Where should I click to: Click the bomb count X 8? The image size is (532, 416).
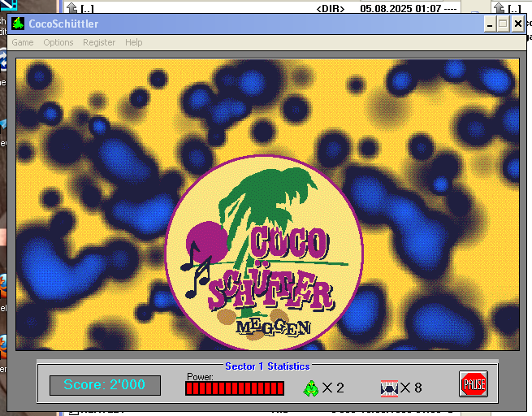point(411,388)
